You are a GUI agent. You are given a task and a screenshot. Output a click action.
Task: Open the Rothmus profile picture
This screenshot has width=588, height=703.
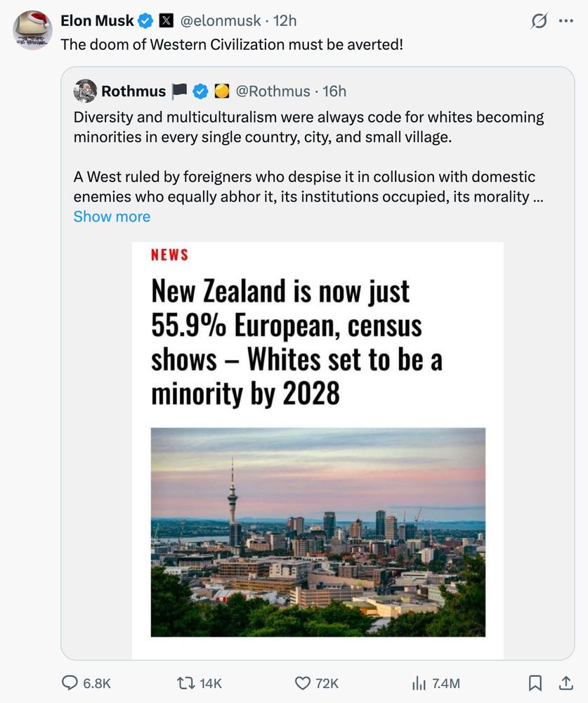85,91
